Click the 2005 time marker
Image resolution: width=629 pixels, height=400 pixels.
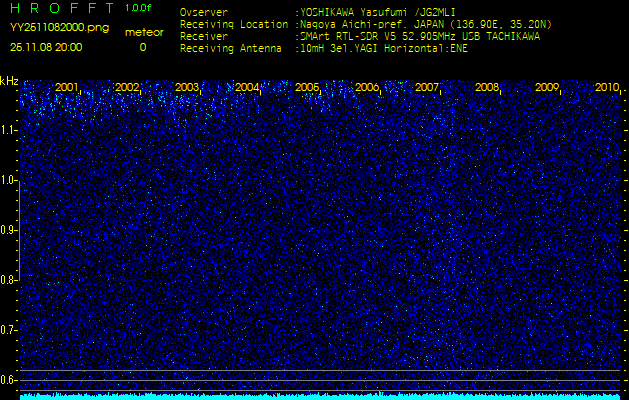click(307, 88)
